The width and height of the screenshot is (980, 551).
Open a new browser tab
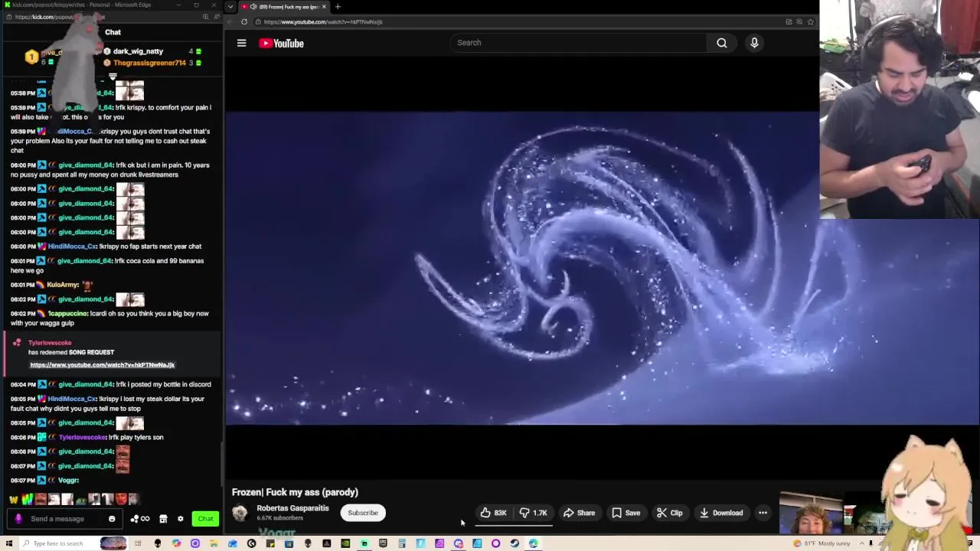[338, 7]
